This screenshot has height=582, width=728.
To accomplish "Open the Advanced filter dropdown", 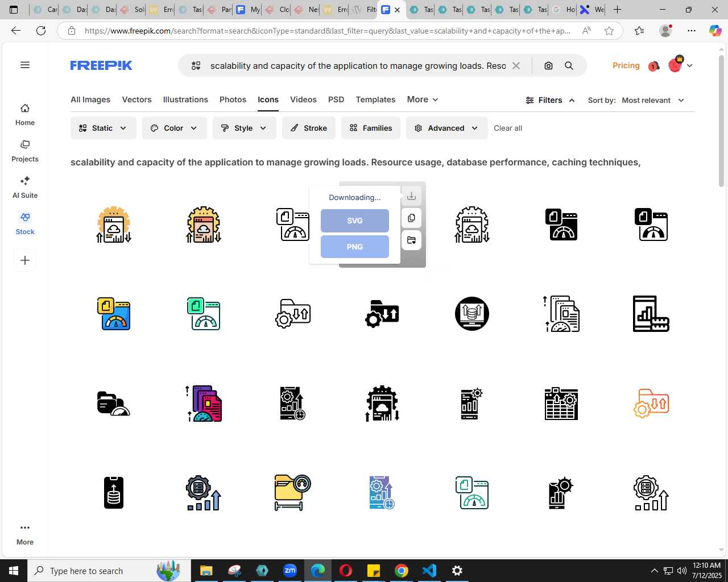I will [447, 128].
